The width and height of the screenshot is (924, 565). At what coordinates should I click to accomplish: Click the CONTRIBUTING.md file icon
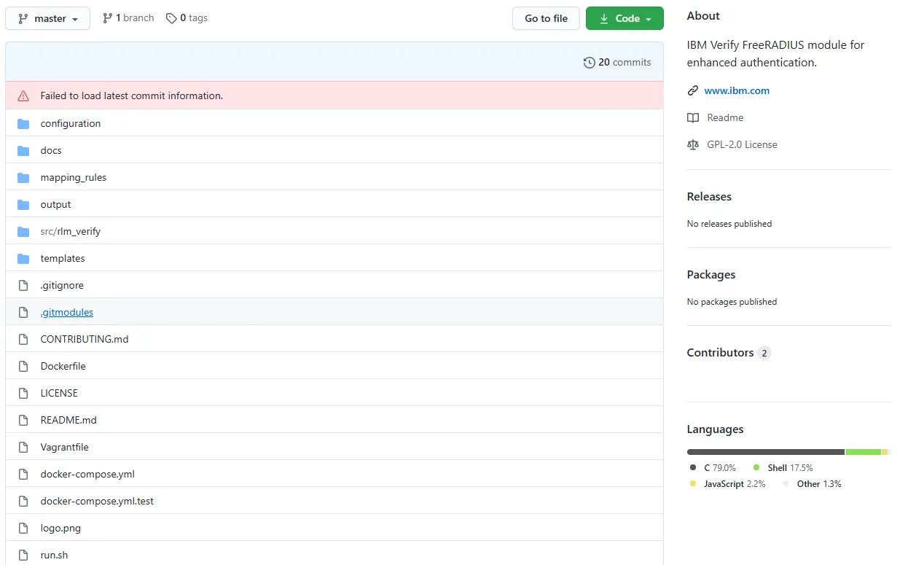tap(23, 339)
